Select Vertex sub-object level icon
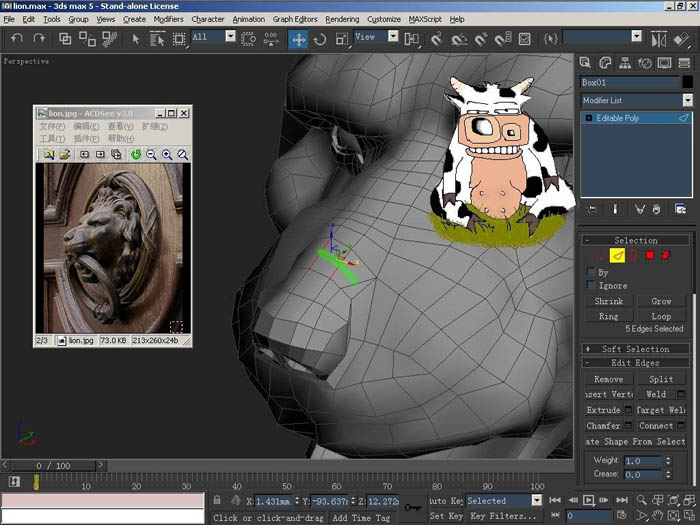Viewport: 700px width, 525px height. coord(601,255)
